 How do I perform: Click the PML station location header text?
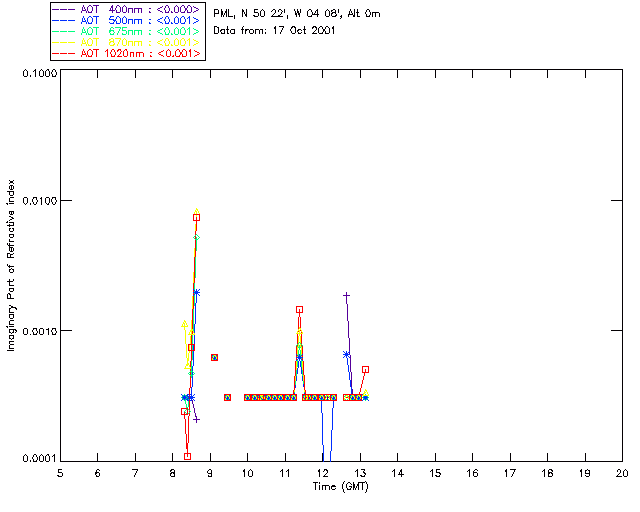[x=297, y=13]
